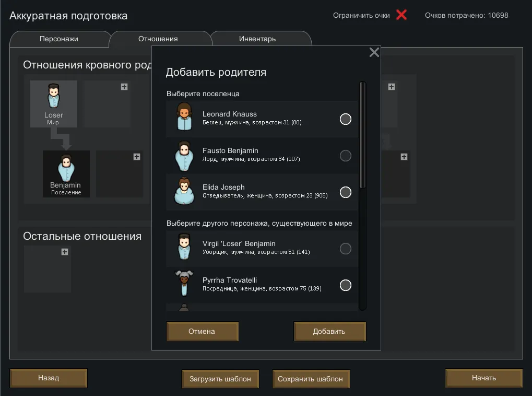Image resolution: width=532 pixels, height=396 pixels.
Task: Click the Fausto Benjamin portrait icon
Action: (x=183, y=154)
